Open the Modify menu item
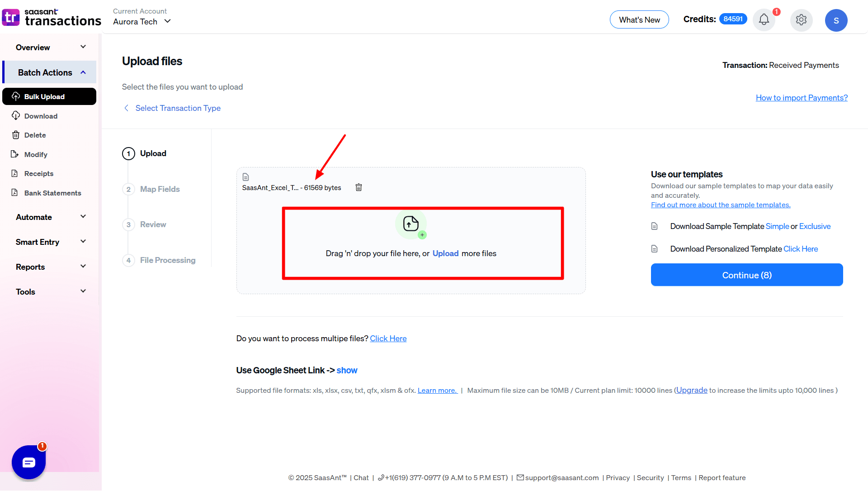The width and height of the screenshot is (868, 491). pyautogui.click(x=36, y=155)
